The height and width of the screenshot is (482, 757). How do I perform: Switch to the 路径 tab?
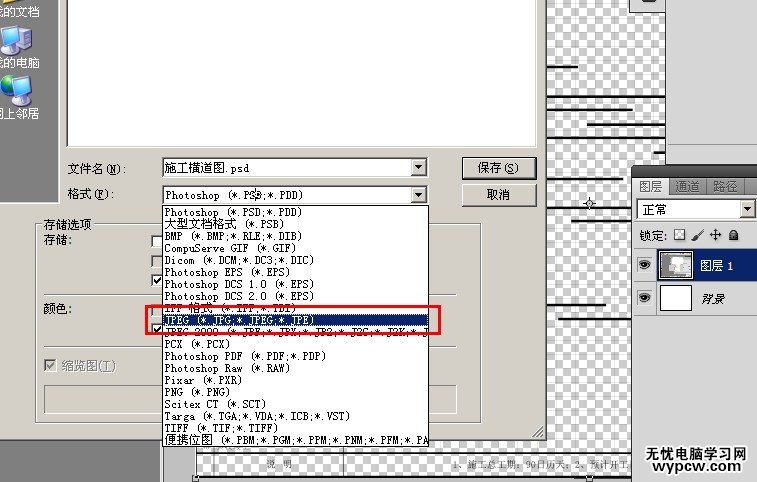tap(725, 186)
